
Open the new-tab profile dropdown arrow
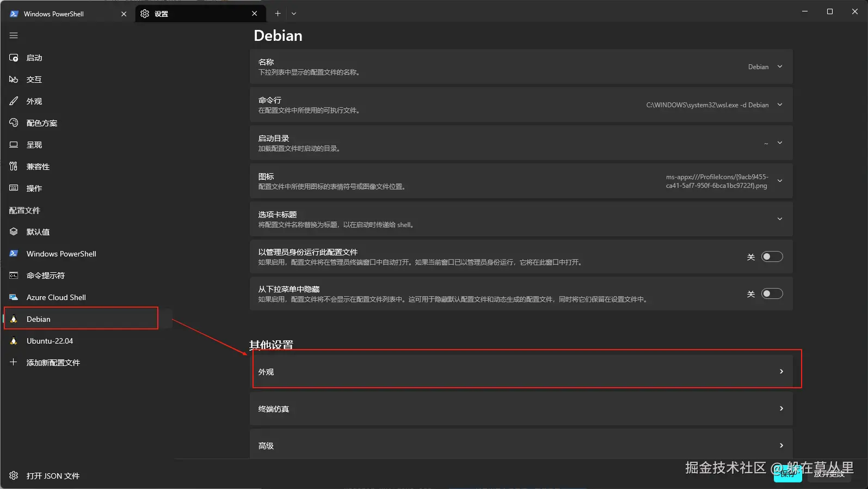pos(294,14)
